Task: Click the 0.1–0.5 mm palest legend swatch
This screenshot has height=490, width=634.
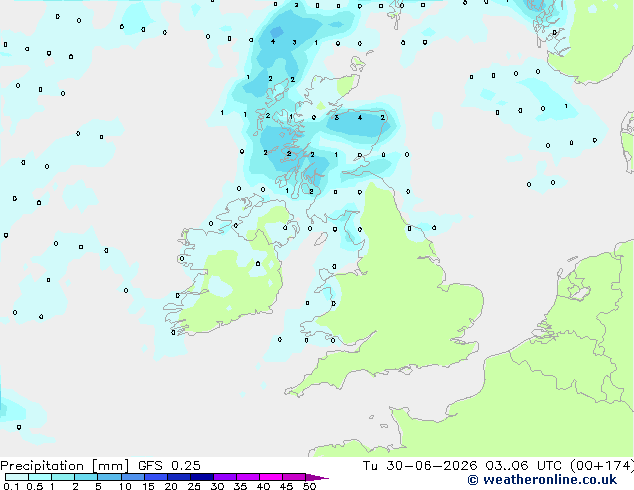Action: [x=17, y=477]
